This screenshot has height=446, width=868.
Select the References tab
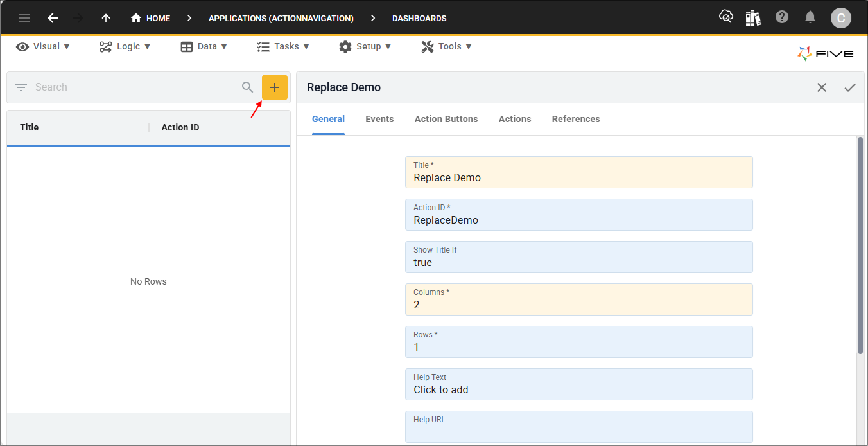pos(576,119)
